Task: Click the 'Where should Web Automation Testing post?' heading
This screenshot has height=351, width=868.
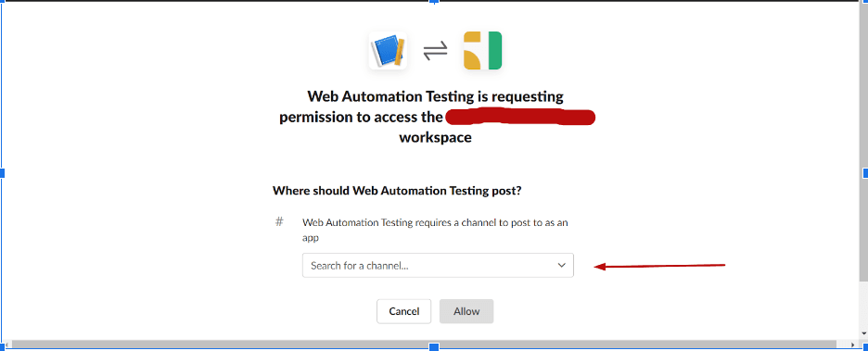Action: point(398,192)
